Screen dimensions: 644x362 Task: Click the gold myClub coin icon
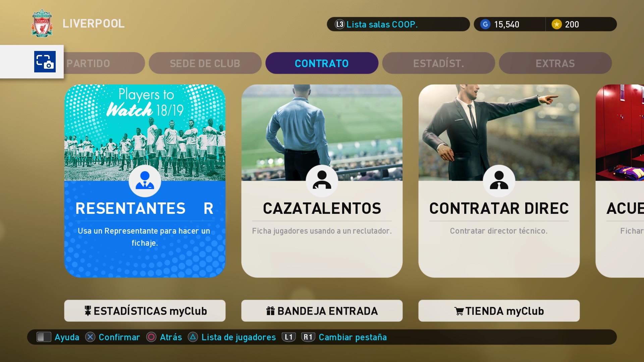tap(557, 24)
